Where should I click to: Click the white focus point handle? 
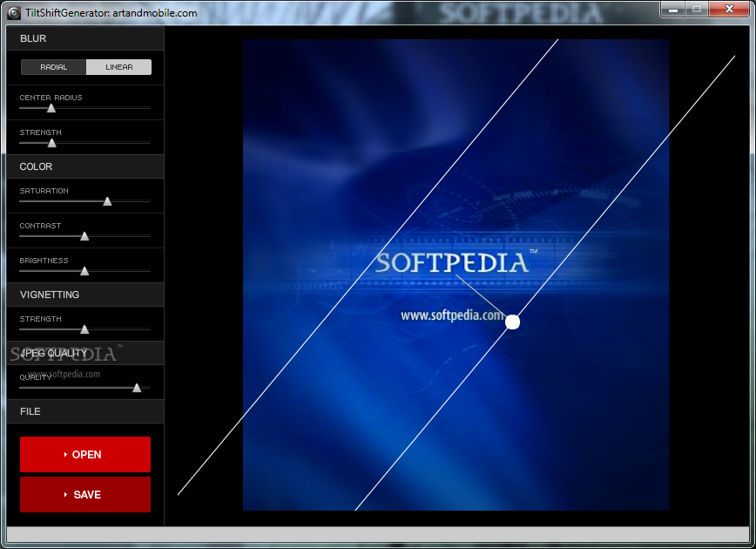(512, 322)
